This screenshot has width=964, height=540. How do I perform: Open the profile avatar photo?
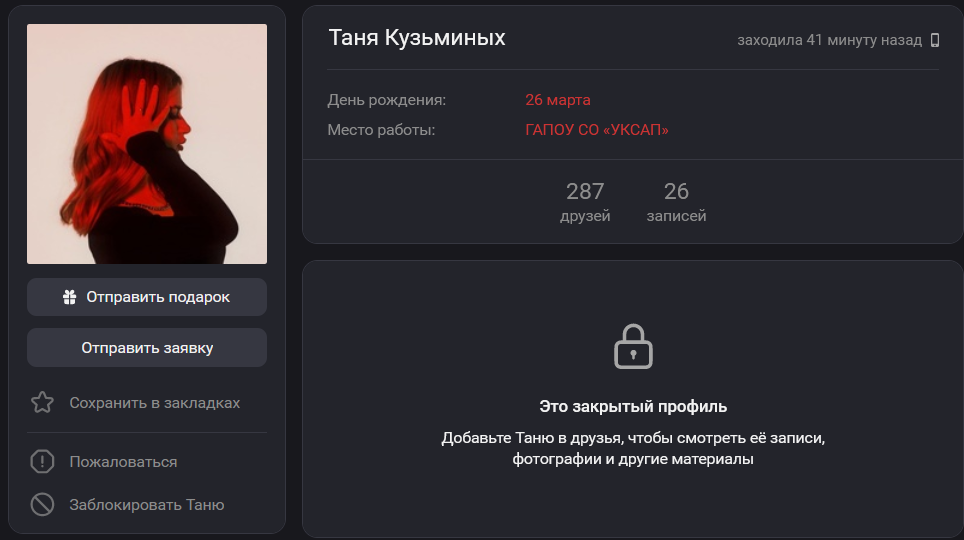pos(147,144)
